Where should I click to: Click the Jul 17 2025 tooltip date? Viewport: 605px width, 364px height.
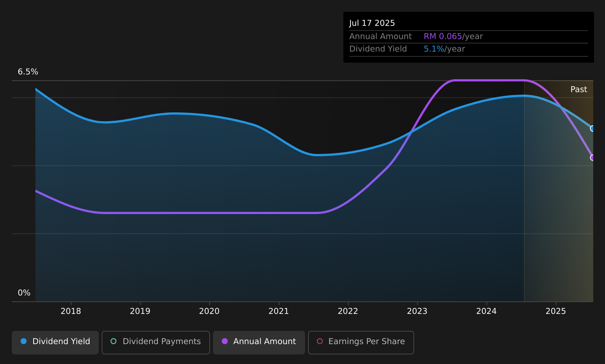pos(372,23)
